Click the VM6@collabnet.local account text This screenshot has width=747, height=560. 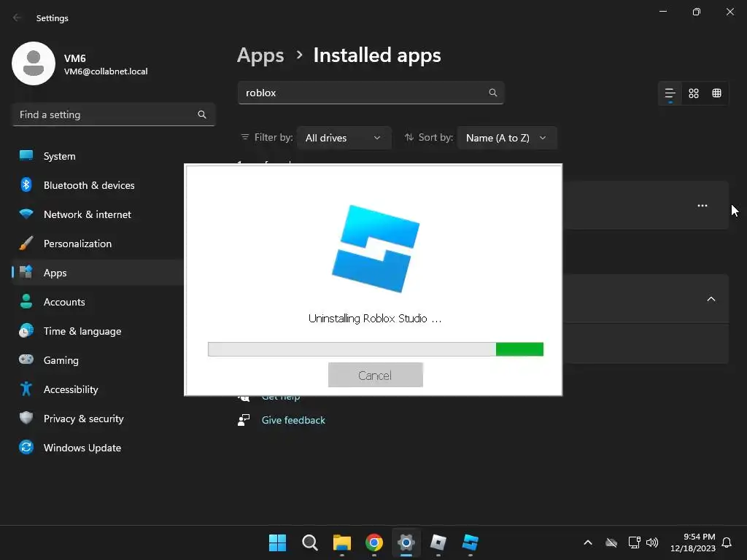point(106,71)
